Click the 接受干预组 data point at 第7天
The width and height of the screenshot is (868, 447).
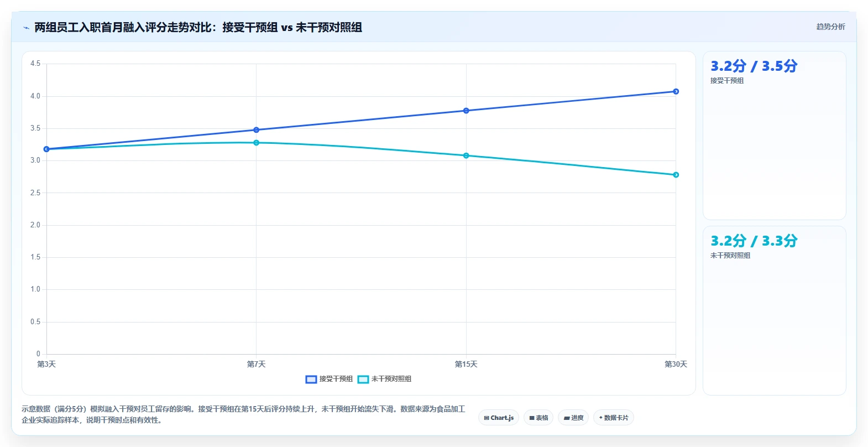[x=256, y=130]
